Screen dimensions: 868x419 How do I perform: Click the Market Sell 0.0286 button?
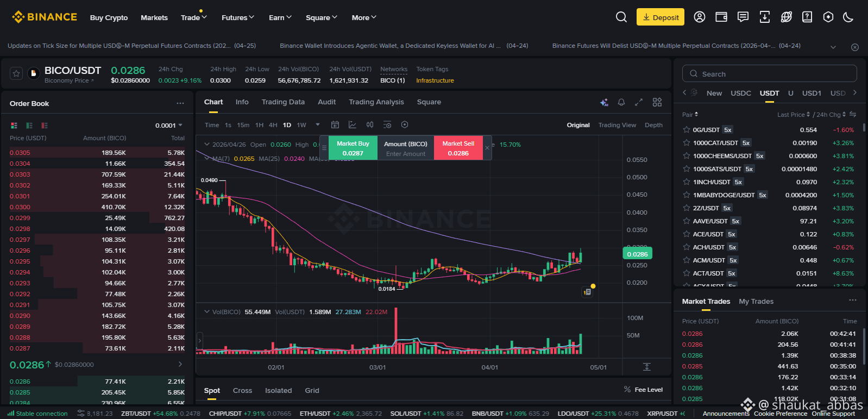[x=458, y=148]
